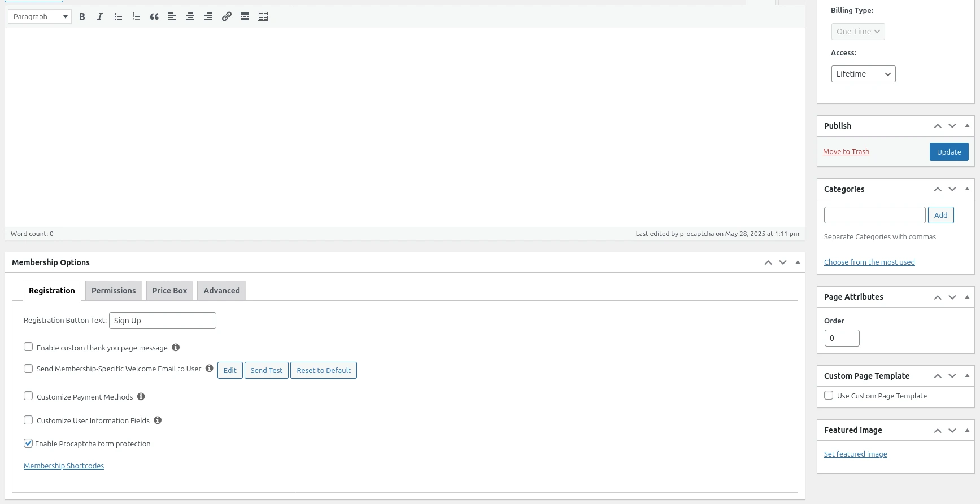This screenshot has height=504, width=980.
Task: Click Separate Categories with commas hint
Action: (x=880, y=237)
